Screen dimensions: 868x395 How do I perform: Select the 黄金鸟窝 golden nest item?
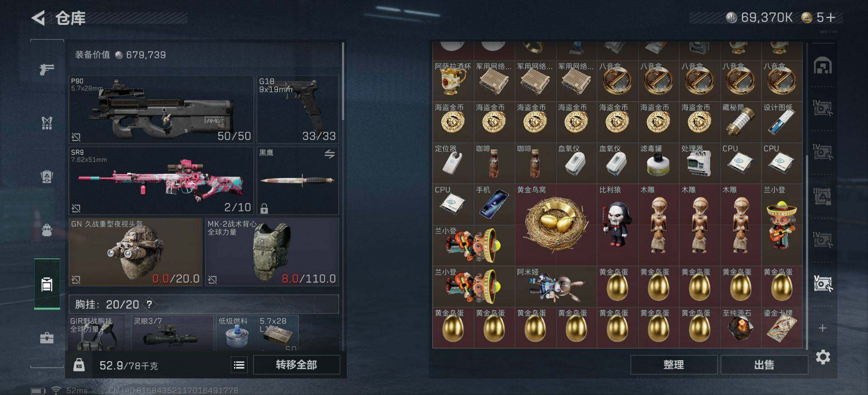[x=556, y=224]
